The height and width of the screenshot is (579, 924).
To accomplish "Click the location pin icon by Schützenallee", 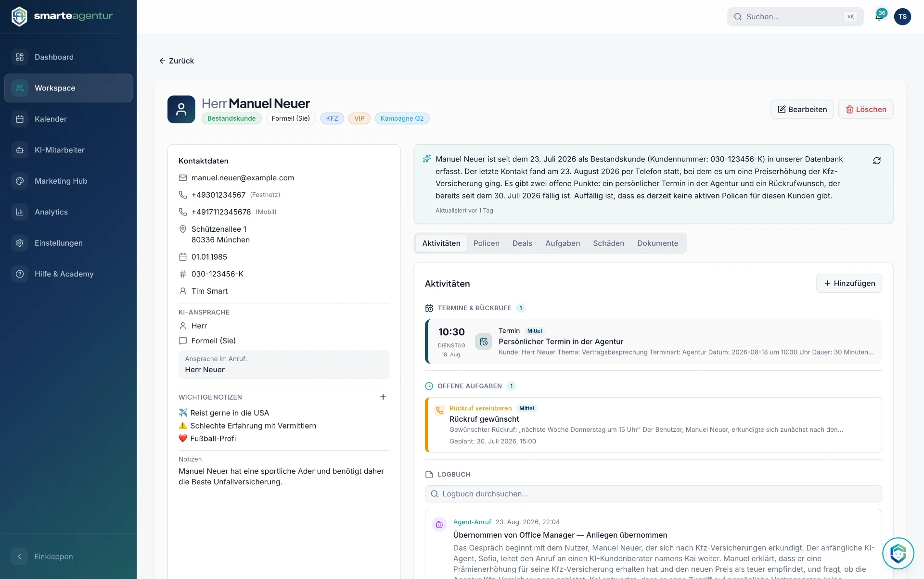I will click(x=183, y=229).
